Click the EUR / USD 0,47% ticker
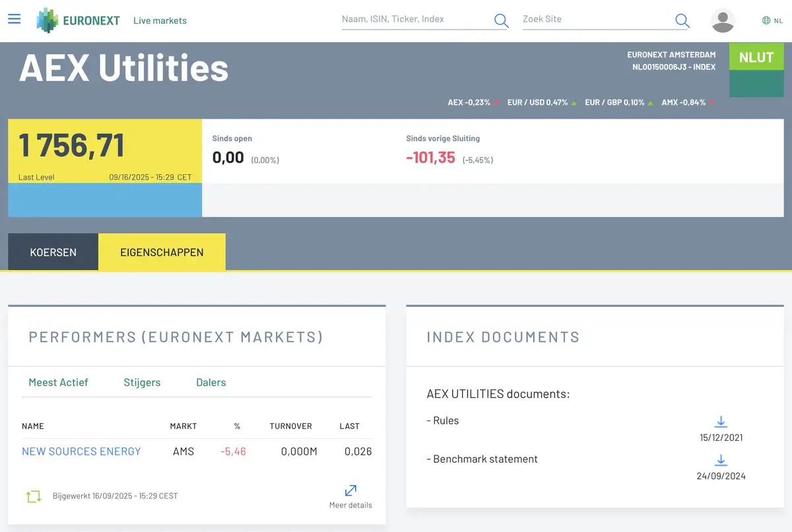Image resolution: width=792 pixels, height=532 pixels. click(542, 102)
